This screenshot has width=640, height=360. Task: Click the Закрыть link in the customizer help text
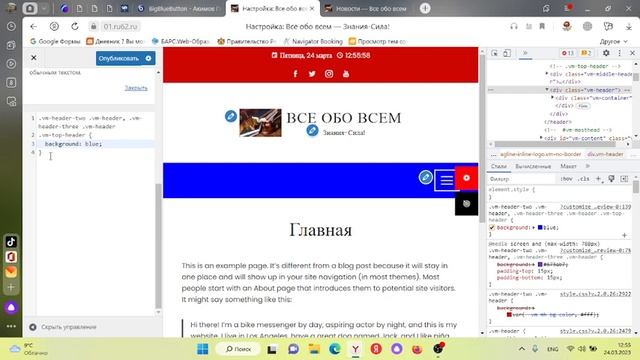point(136,88)
